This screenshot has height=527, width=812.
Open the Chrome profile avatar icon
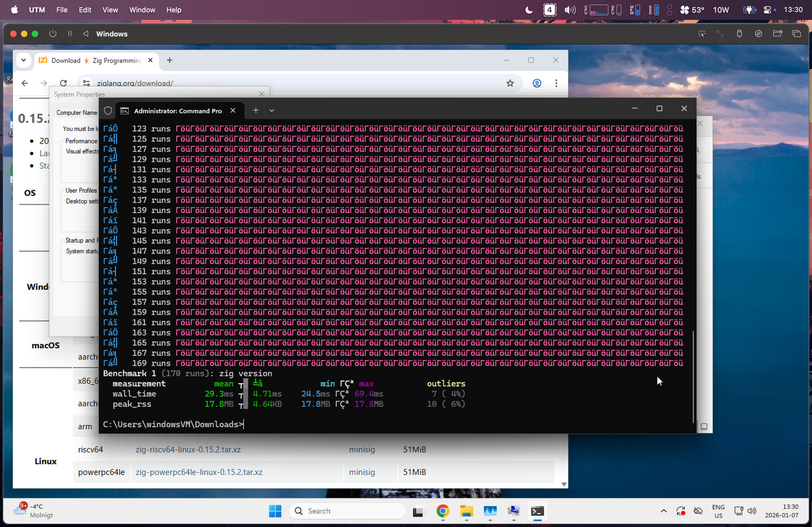pyautogui.click(x=537, y=83)
